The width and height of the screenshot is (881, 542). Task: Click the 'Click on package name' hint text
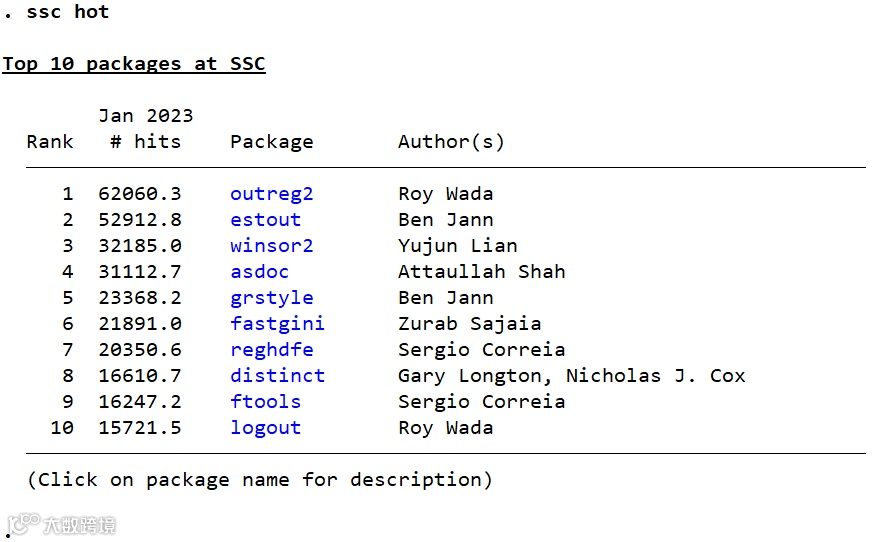(260, 480)
